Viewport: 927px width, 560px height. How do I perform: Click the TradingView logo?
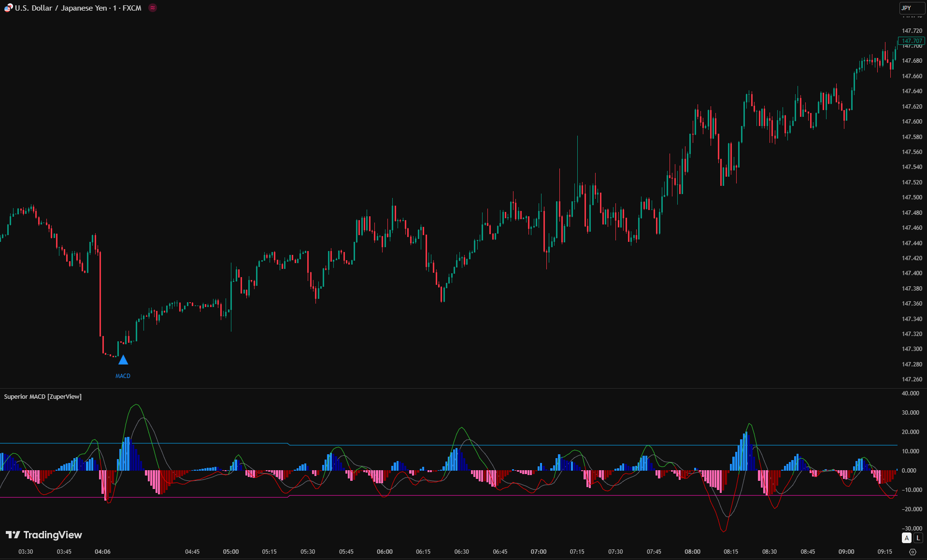44,535
